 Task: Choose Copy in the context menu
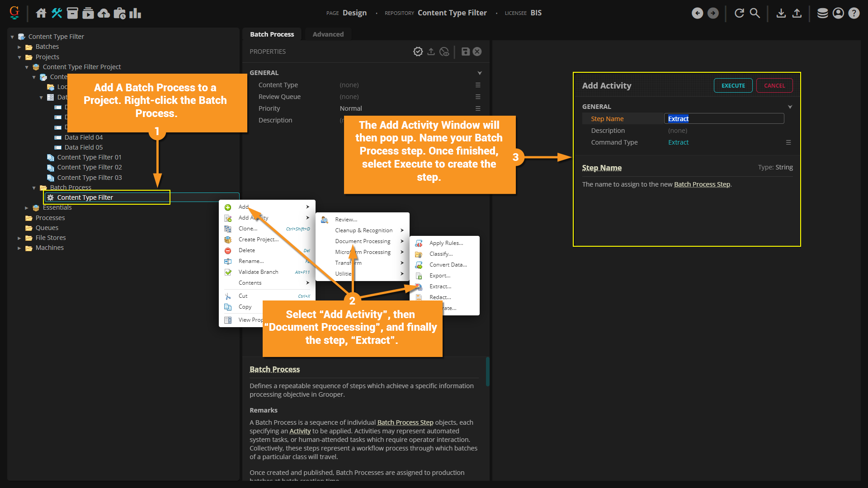tap(245, 307)
